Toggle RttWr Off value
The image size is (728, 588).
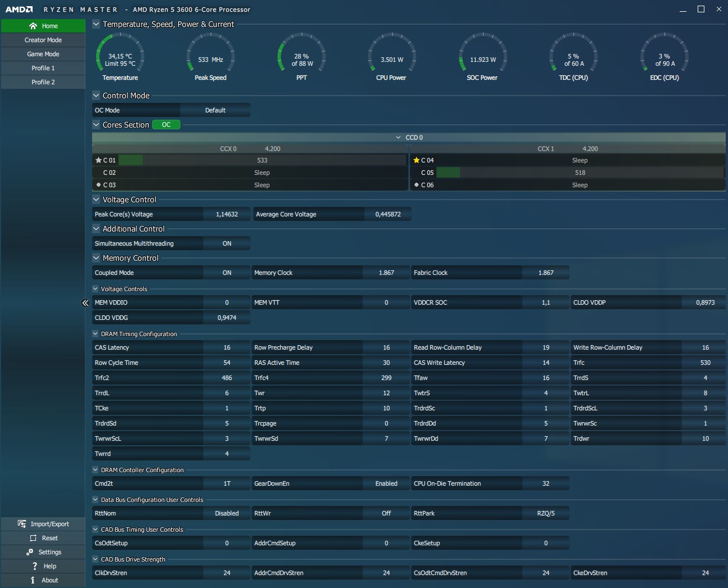(386, 513)
